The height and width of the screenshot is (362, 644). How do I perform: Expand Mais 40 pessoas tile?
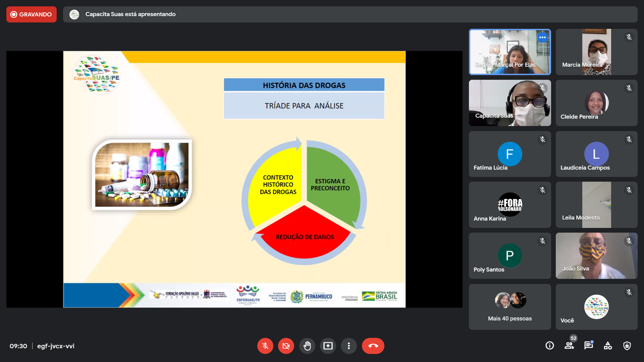tap(509, 307)
